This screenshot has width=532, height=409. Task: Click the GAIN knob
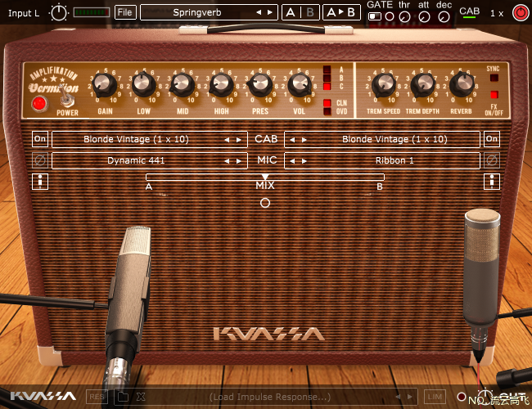coord(105,85)
